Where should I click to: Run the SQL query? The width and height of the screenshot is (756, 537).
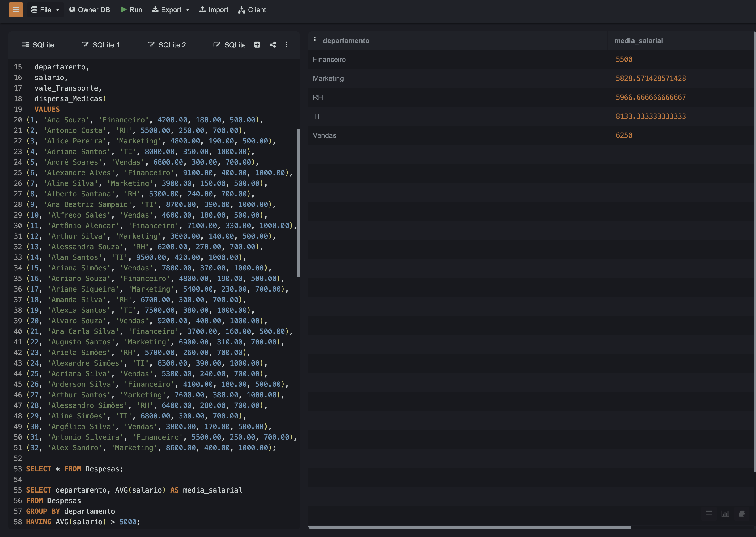tap(132, 9)
